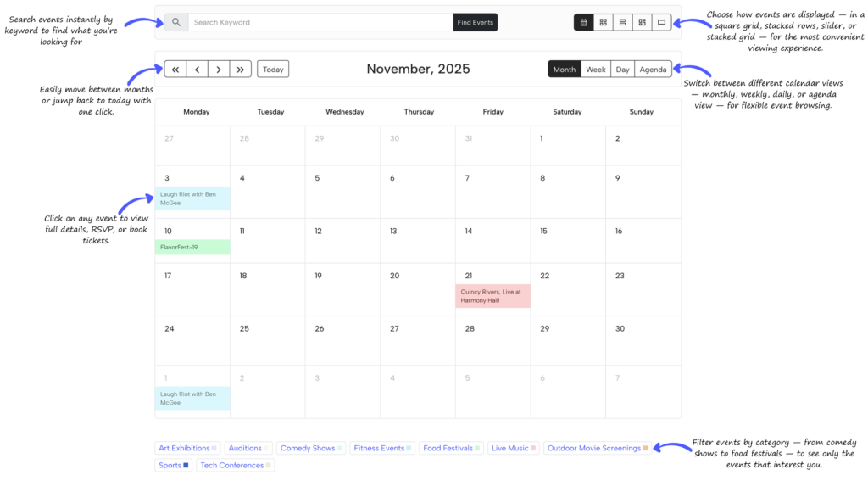
Task: Go to previous month arrow
Action: coord(197,70)
